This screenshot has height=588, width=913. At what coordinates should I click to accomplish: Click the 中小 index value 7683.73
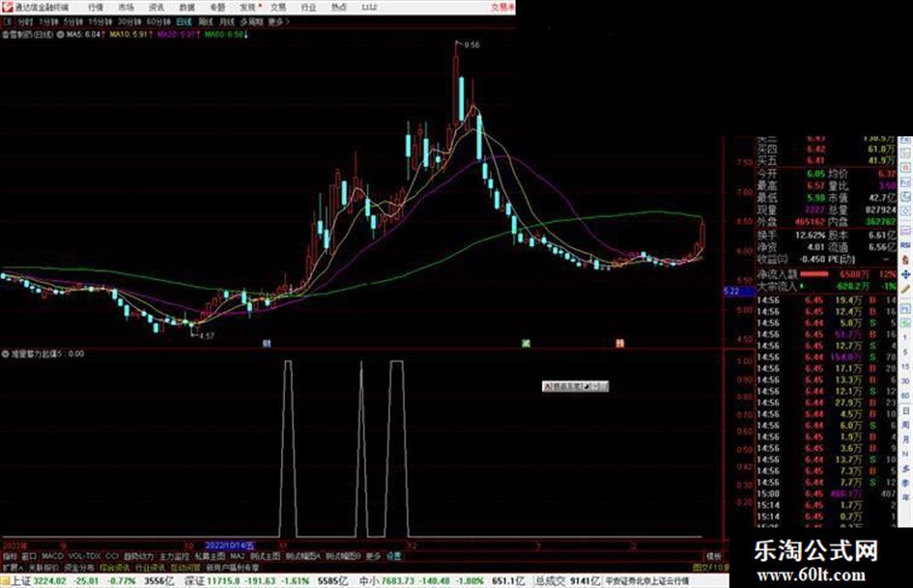point(398,581)
